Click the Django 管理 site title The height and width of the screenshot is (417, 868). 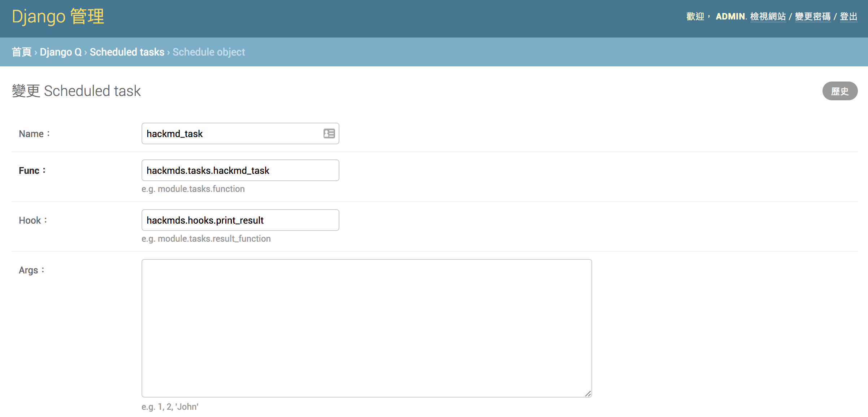(58, 17)
